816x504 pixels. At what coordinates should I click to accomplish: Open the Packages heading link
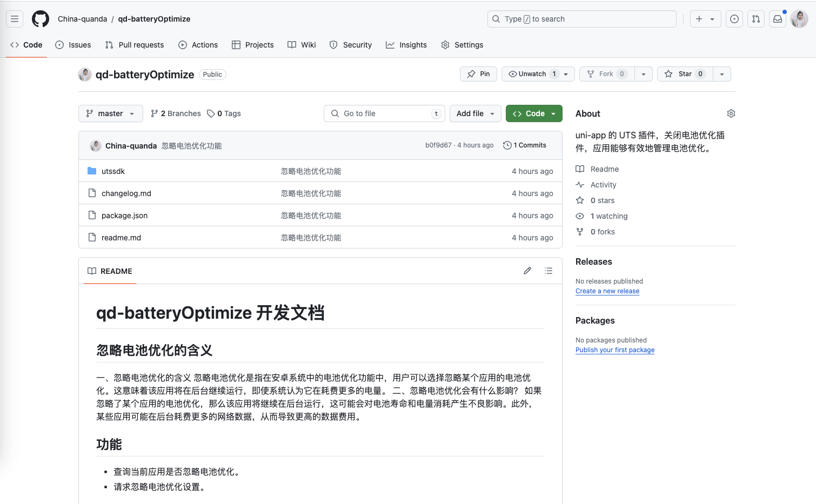pos(595,320)
